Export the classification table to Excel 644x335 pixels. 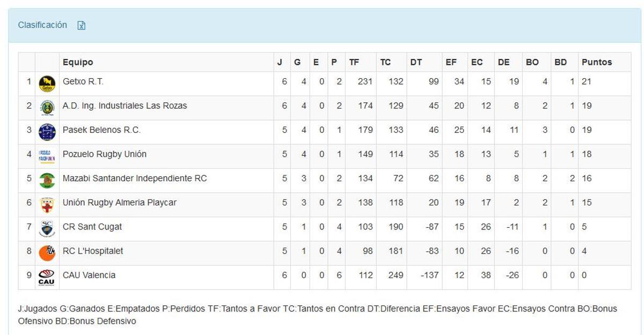(82, 25)
